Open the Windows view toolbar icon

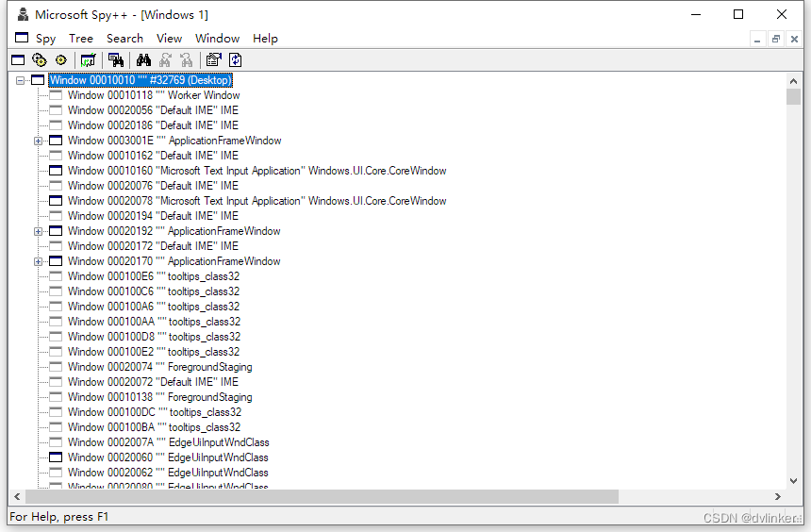18,60
